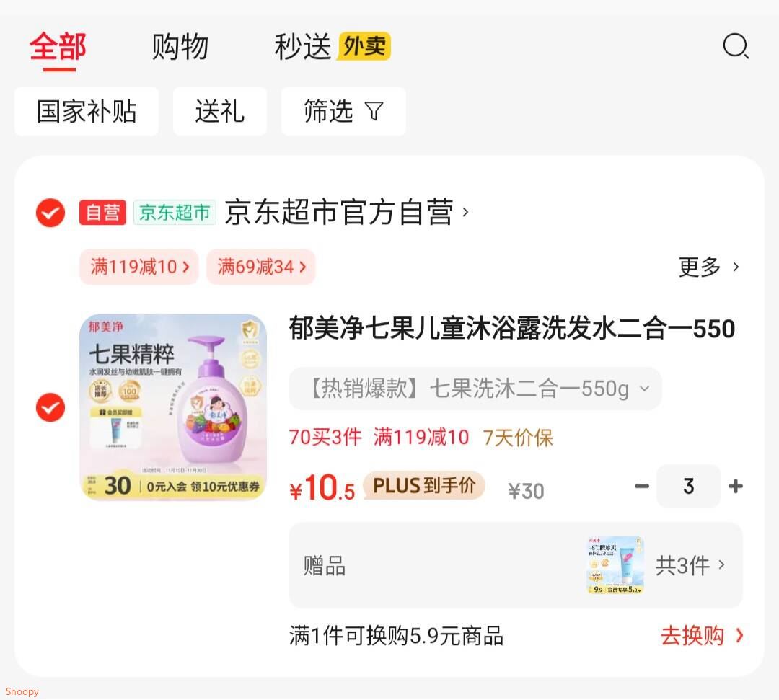
Task: Tap the 外卖 yellow badge
Action: 364,47
